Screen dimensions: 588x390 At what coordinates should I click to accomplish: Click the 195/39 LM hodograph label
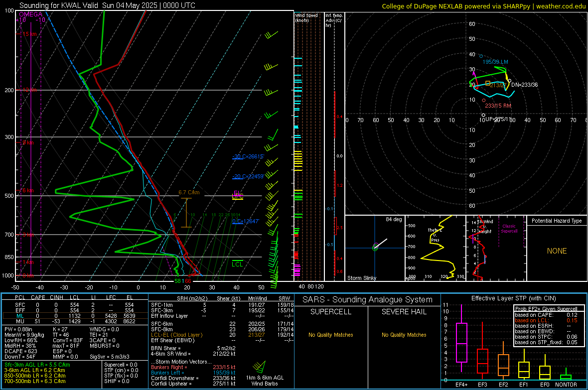coord(495,62)
